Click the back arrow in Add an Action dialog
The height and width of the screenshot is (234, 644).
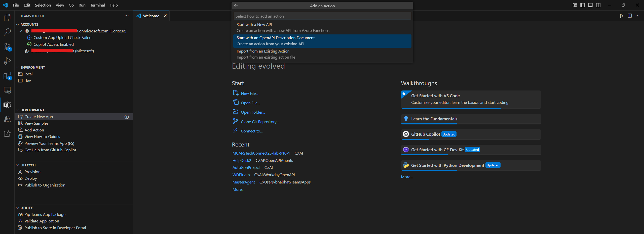[236, 6]
